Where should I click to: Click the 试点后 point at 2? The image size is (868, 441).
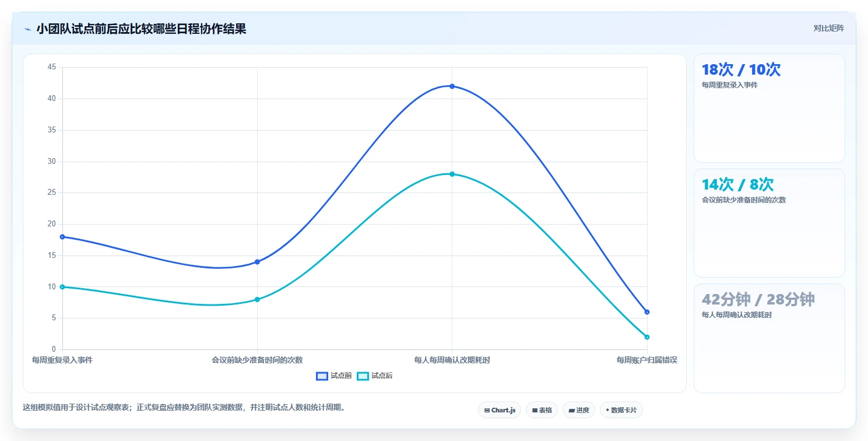click(x=647, y=337)
